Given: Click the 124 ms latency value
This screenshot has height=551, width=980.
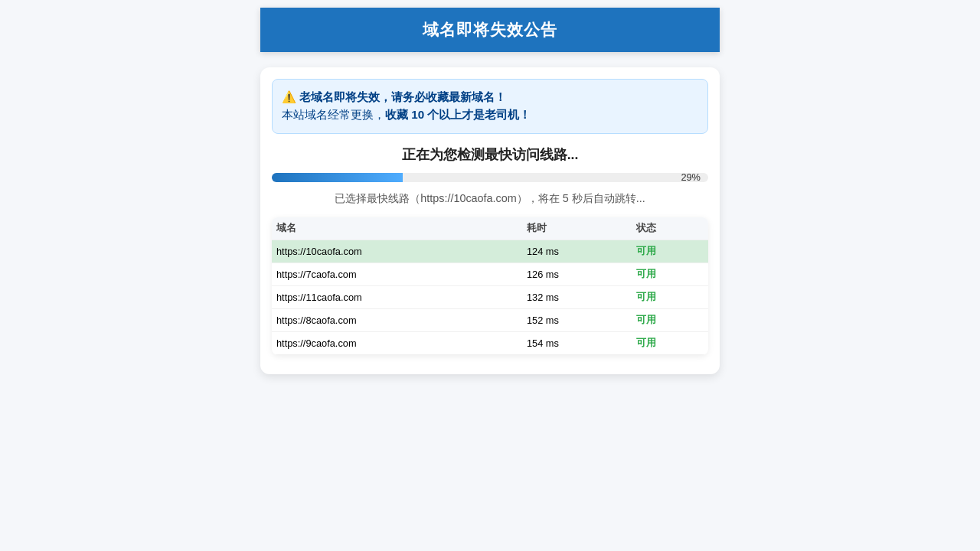Looking at the screenshot, I should click(x=543, y=251).
